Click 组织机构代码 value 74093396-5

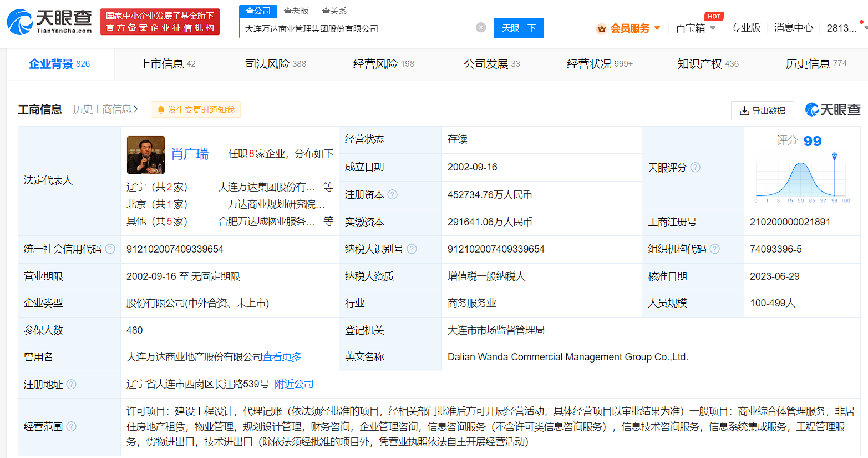775,249
